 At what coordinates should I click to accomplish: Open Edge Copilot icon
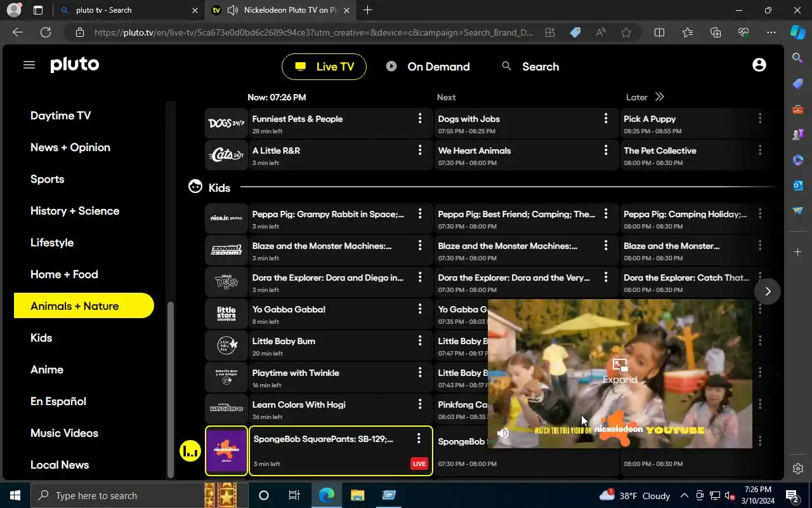click(798, 32)
